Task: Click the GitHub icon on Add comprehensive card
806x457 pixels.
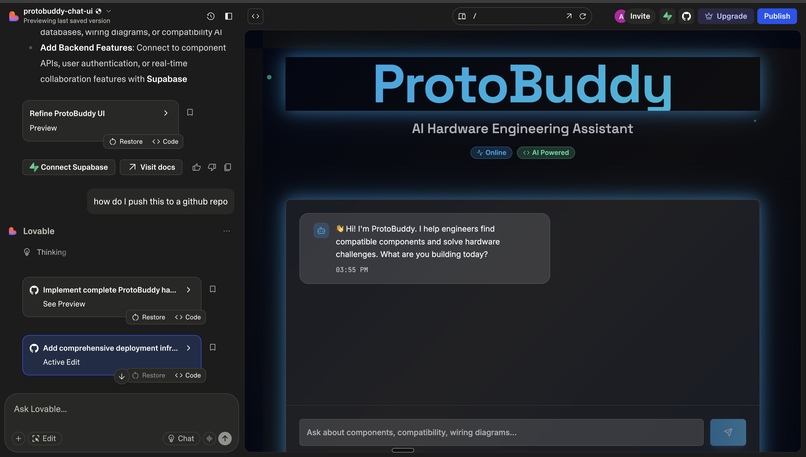Action: [x=34, y=348]
